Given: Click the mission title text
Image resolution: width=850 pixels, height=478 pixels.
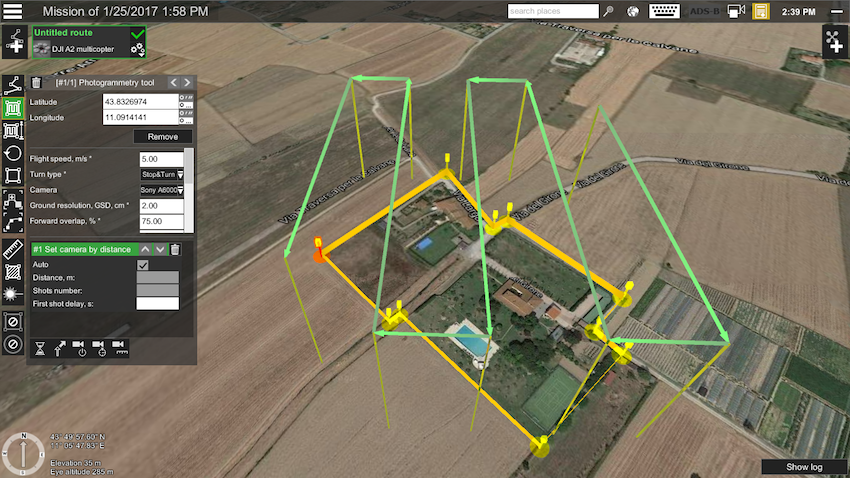Looking at the screenshot, I should coord(125,11).
